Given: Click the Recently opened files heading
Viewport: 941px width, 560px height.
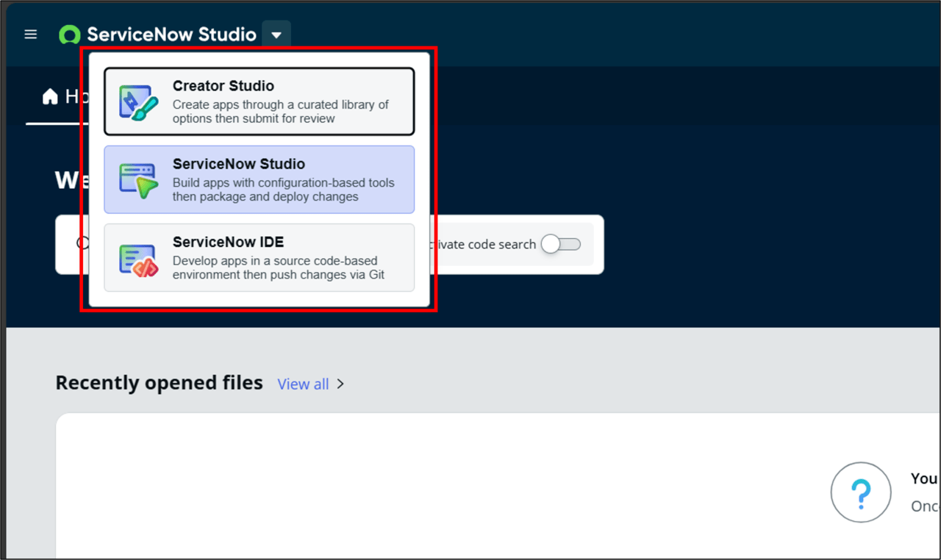Looking at the screenshot, I should coord(159,383).
